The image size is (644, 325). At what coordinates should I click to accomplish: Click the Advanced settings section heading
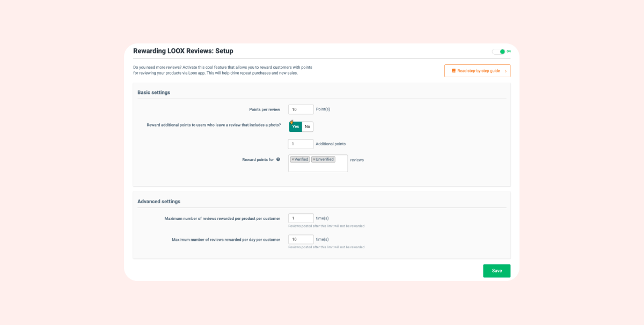click(x=159, y=201)
